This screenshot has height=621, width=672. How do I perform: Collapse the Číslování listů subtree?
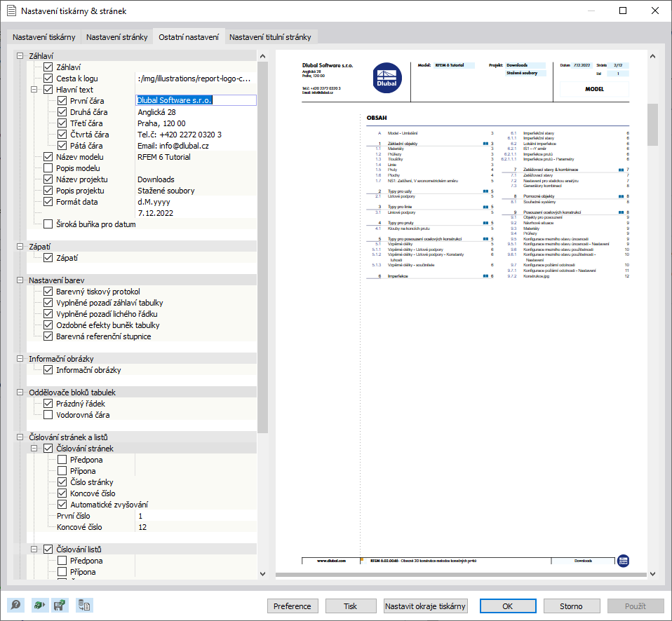(x=34, y=549)
